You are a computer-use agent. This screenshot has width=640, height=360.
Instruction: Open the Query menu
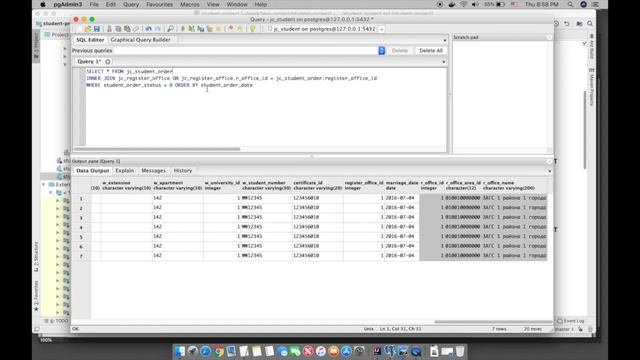pyautogui.click(x=131, y=4)
